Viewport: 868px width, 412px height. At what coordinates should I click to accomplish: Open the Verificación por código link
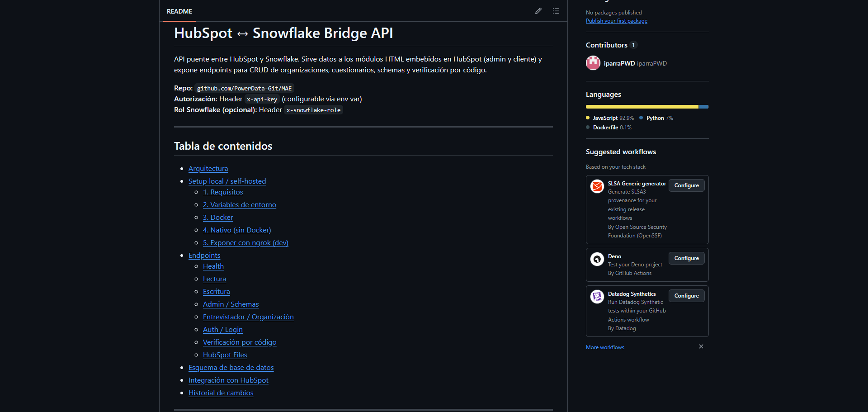coord(240,342)
